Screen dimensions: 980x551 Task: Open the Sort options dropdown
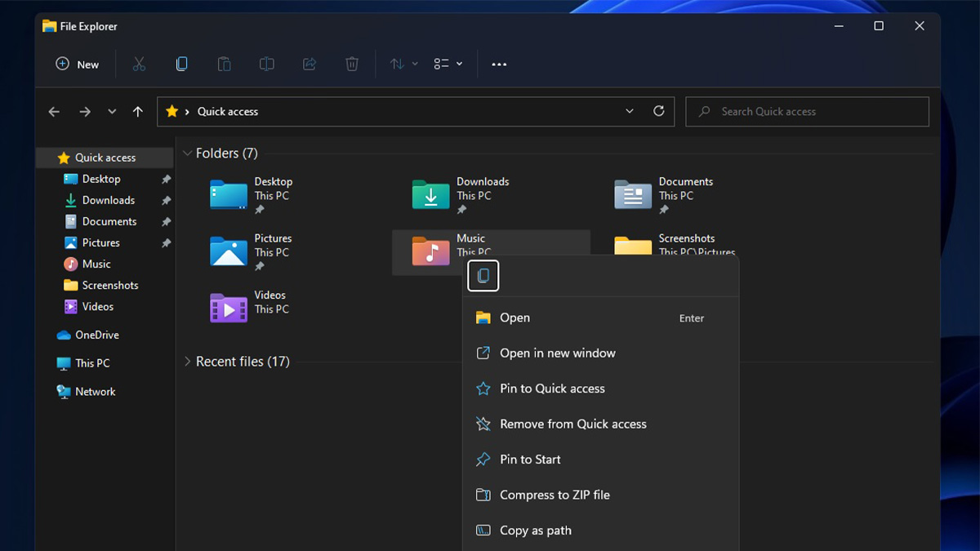(401, 64)
